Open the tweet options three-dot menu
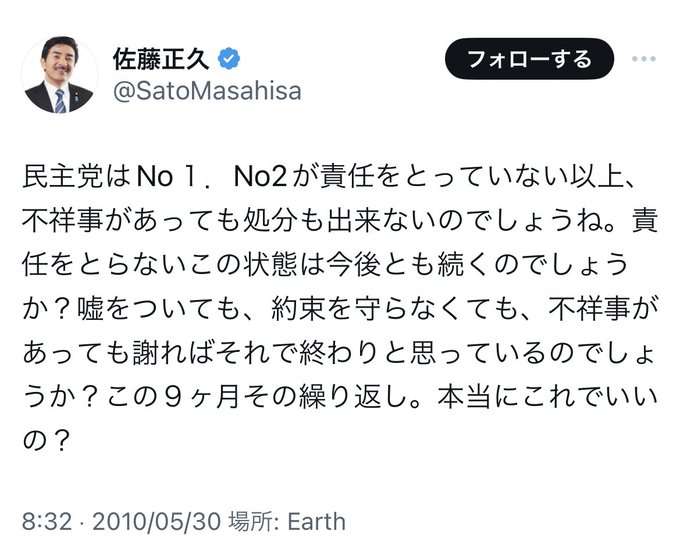This screenshot has height=556, width=680. (644, 59)
